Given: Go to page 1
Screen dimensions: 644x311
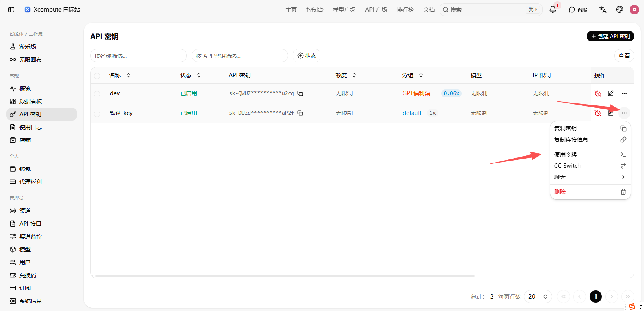Looking at the screenshot, I should 596,297.
